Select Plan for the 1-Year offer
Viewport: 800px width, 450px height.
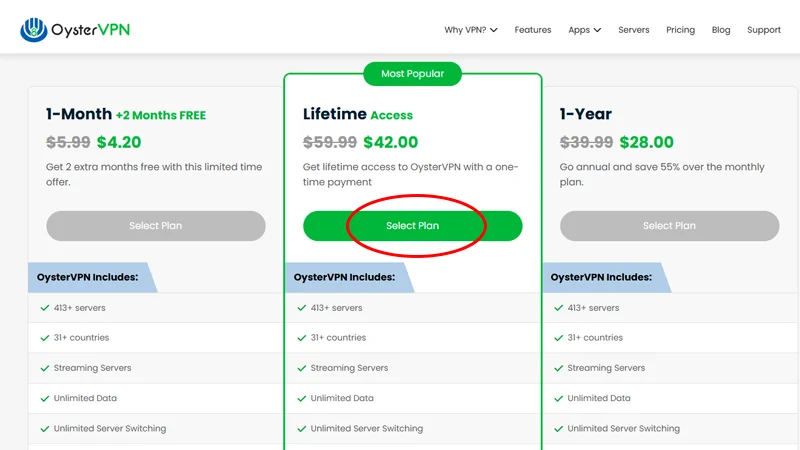point(669,226)
